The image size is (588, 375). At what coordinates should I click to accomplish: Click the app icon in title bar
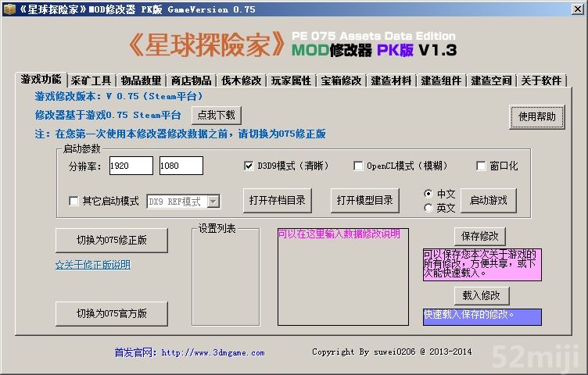(x=9, y=9)
